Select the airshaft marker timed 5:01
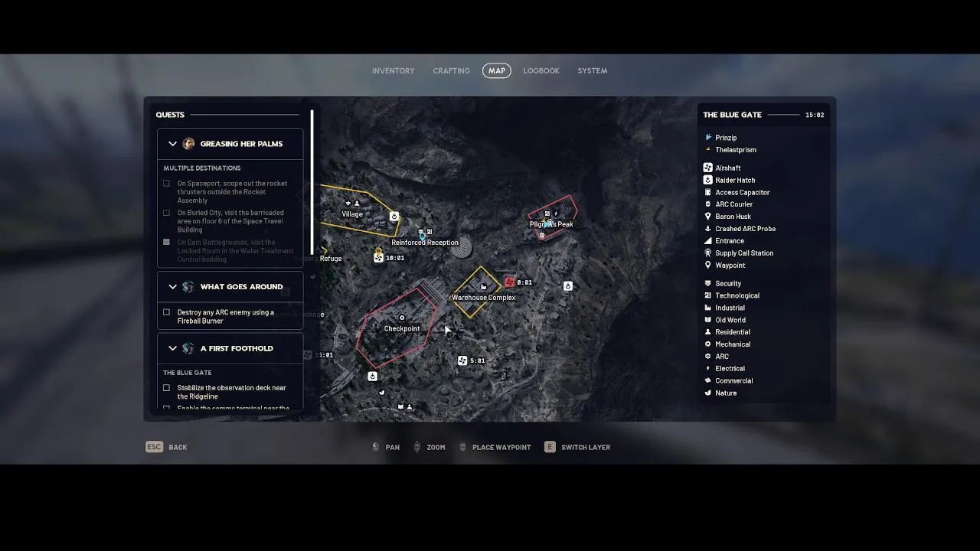Viewport: 980px width, 551px height. pos(462,360)
